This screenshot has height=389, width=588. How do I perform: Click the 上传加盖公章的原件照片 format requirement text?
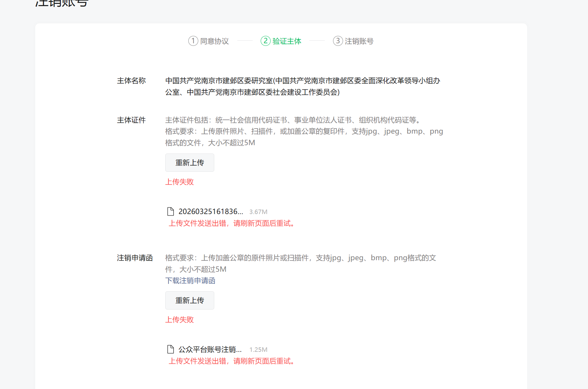(301, 264)
